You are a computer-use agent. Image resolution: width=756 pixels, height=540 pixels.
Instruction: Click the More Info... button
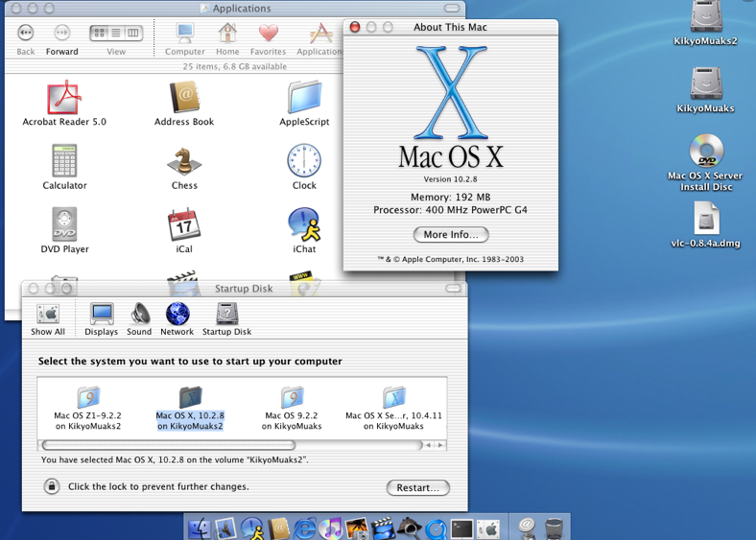point(451,234)
